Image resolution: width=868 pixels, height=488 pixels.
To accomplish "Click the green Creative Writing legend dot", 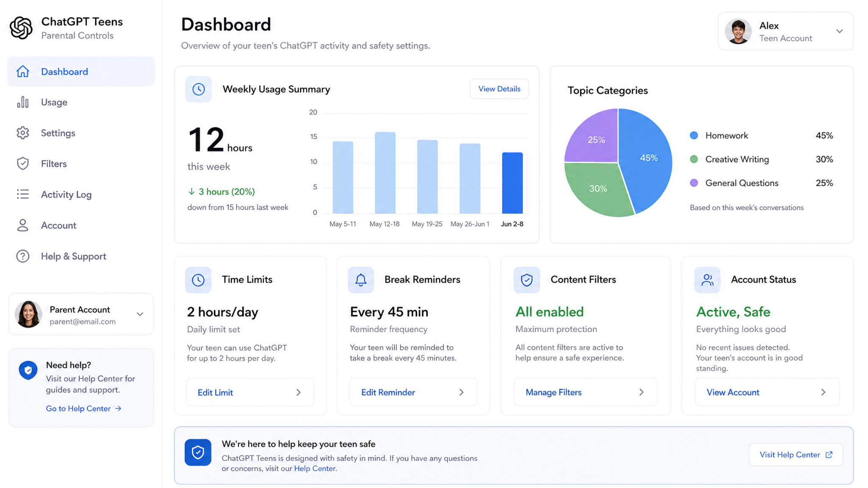I will pyautogui.click(x=694, y=159).
